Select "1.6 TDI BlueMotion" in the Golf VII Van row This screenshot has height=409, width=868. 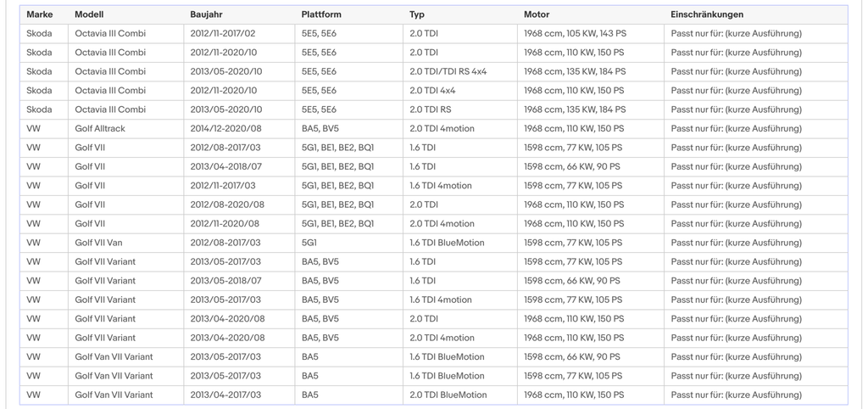447,243
